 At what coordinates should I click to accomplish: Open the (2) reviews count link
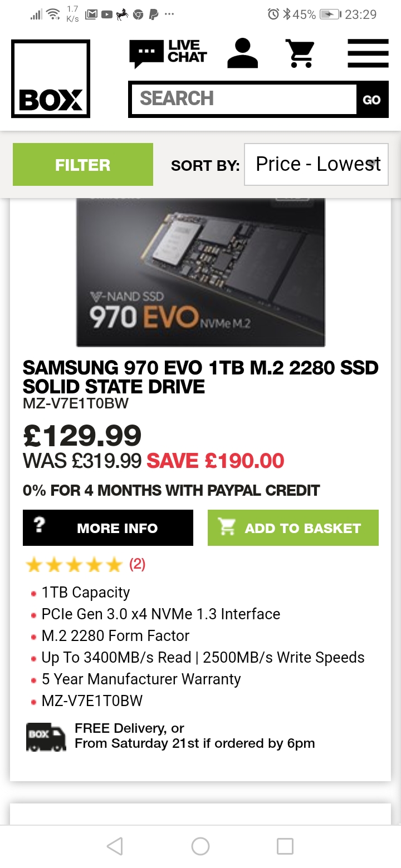(x=138, y=565)
